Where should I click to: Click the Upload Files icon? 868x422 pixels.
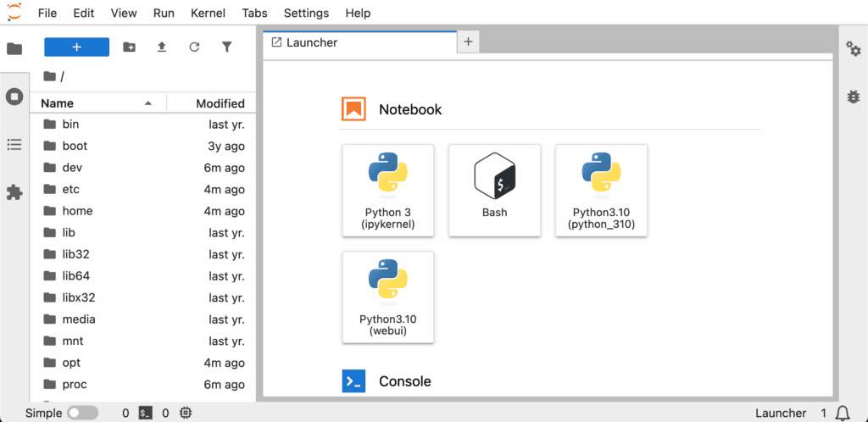click(x=162, y=47)
